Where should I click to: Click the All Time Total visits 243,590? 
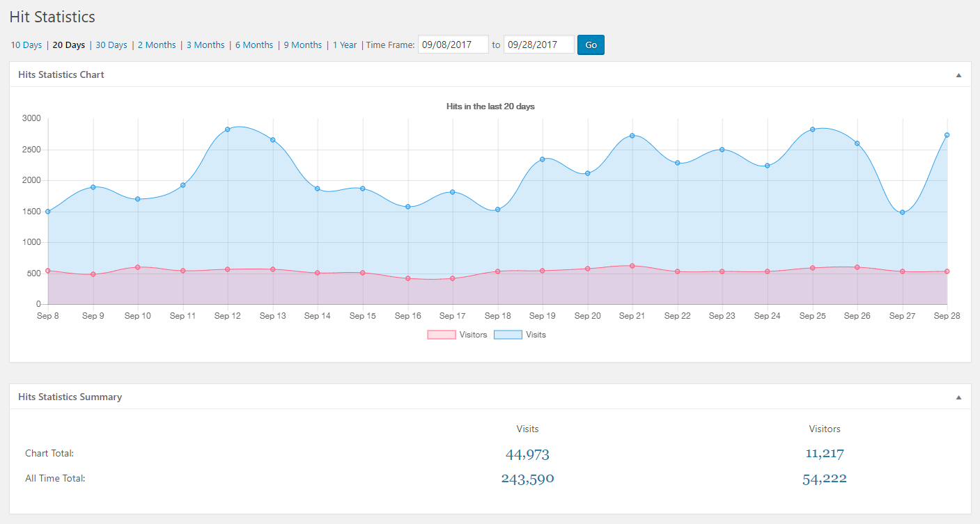pos(527,478)
